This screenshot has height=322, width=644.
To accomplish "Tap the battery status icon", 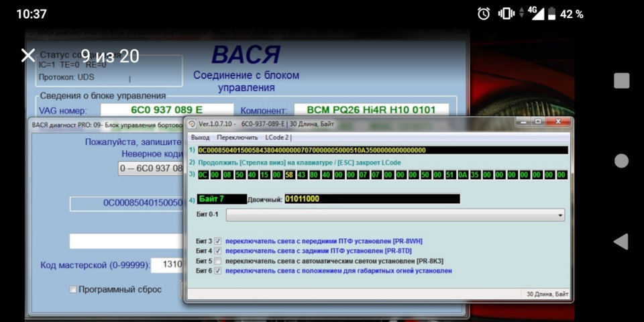I will click(x=551, y=14).
